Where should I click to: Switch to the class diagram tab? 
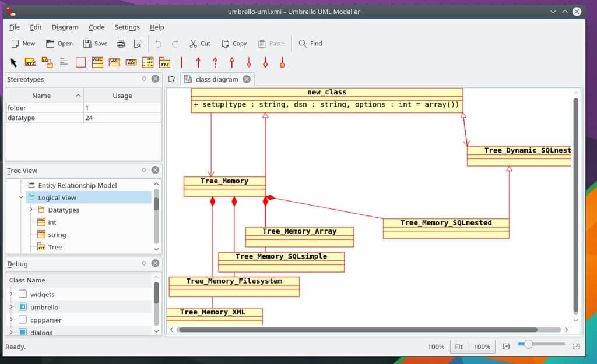pos(216,79)
